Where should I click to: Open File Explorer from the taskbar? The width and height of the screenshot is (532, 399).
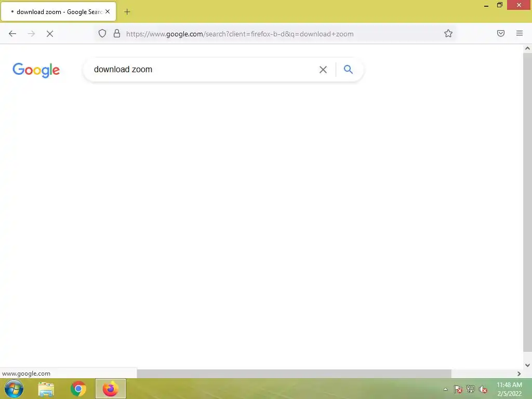pos(46,389)
